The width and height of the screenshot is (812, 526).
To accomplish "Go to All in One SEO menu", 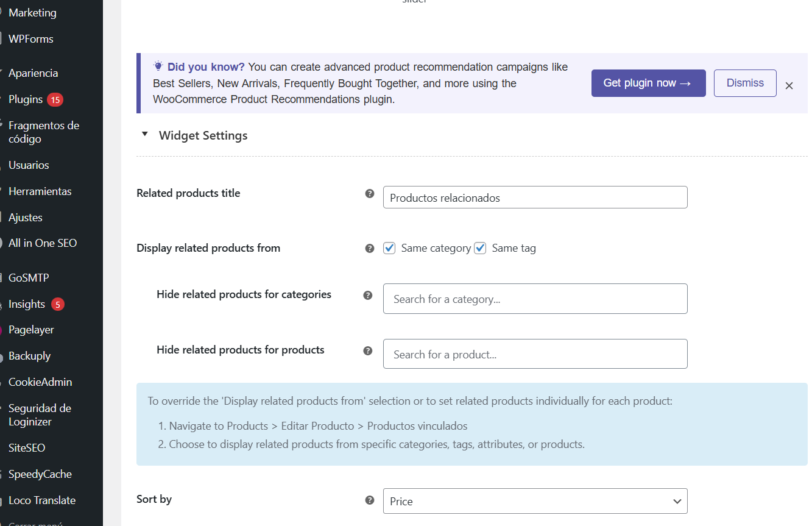I will coord(43,243).
